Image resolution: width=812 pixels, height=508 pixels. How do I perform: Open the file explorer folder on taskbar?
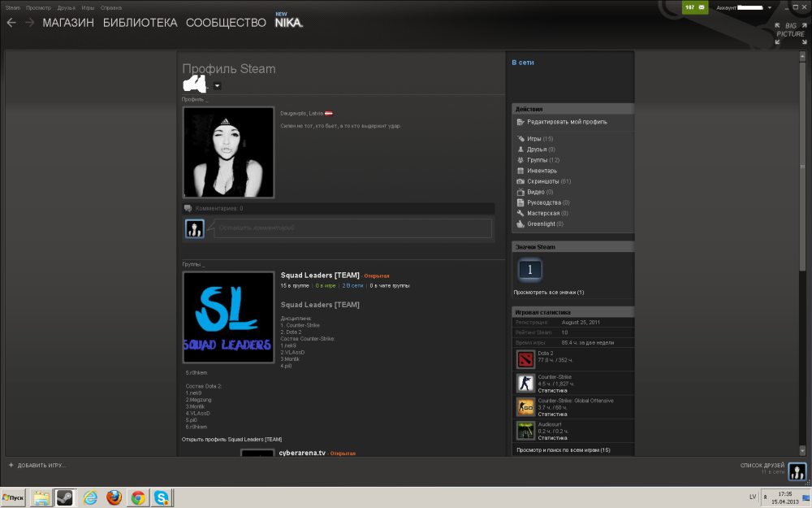tap(41, 498)
